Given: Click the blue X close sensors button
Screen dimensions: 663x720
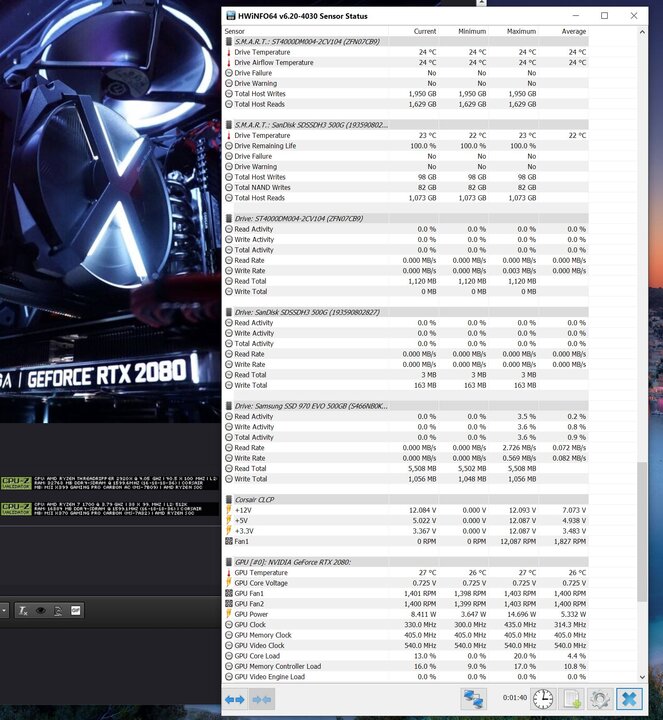Looking at the screenshot, I should (x=629, y=699).
